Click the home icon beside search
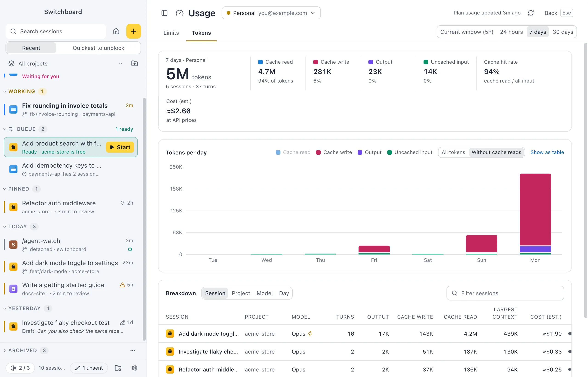 (x=116, y=31)
